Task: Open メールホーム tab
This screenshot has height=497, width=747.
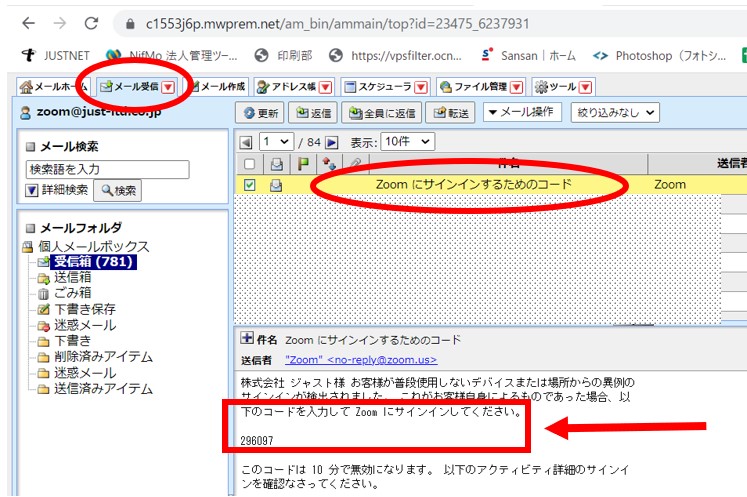Action: point(52,87)
